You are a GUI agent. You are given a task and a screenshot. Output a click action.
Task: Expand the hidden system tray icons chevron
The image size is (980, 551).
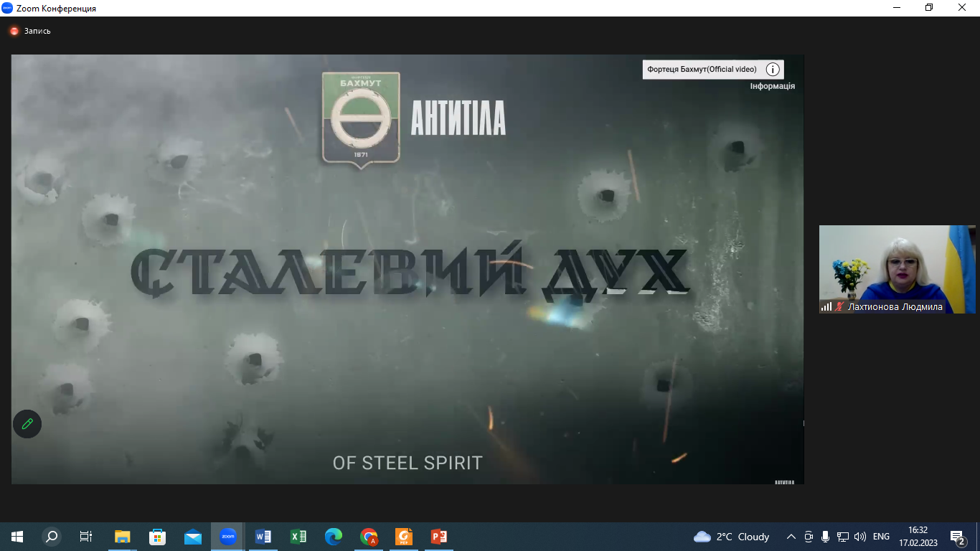point(791,537)
